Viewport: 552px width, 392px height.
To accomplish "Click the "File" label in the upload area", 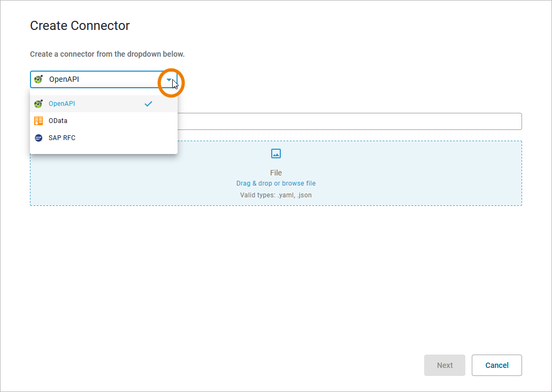I will tap(276, 173).
